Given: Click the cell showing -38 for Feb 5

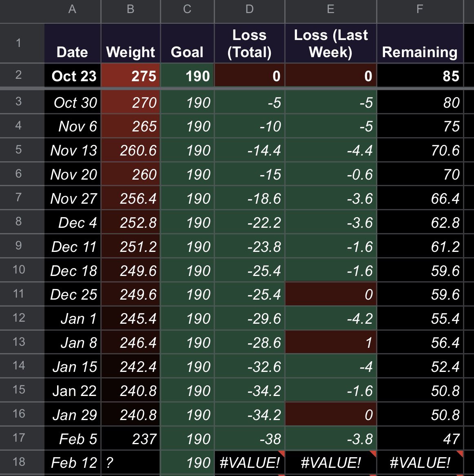Looking at the screenshot, I should tap(249, 438).
